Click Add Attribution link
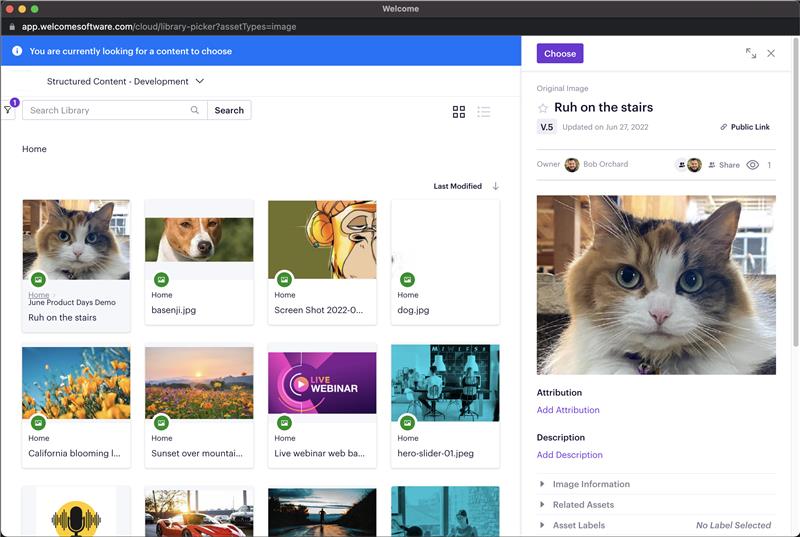The height and width of the screenshot is (537, 800). click(x=568, y=410)
